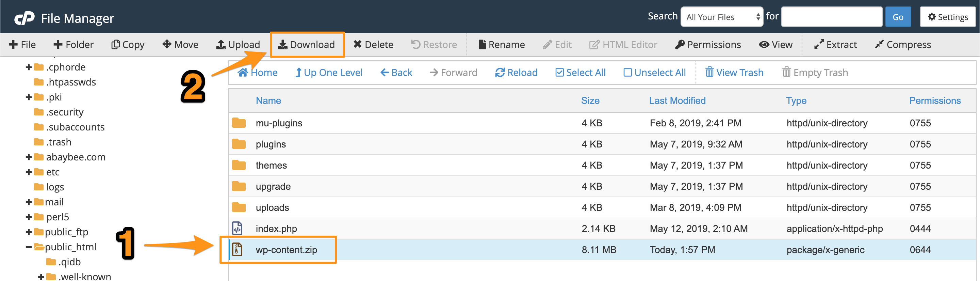Click Unselect All checkbox button
The height and width of the screenshot is (281, 980).
click(x=654, y=72)
